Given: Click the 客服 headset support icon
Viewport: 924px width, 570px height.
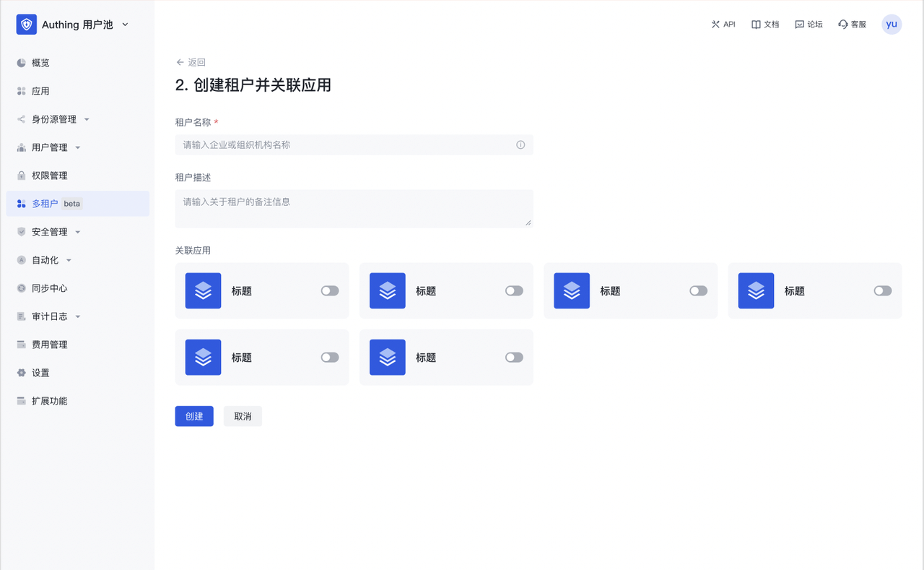Looking at the screenshot, I should point(842,25).
